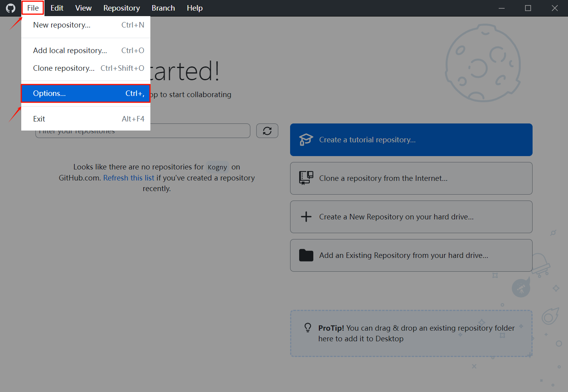Click Add an Existing Repository from hard drive
568x392 pixels.
click(x=411, y=255)
